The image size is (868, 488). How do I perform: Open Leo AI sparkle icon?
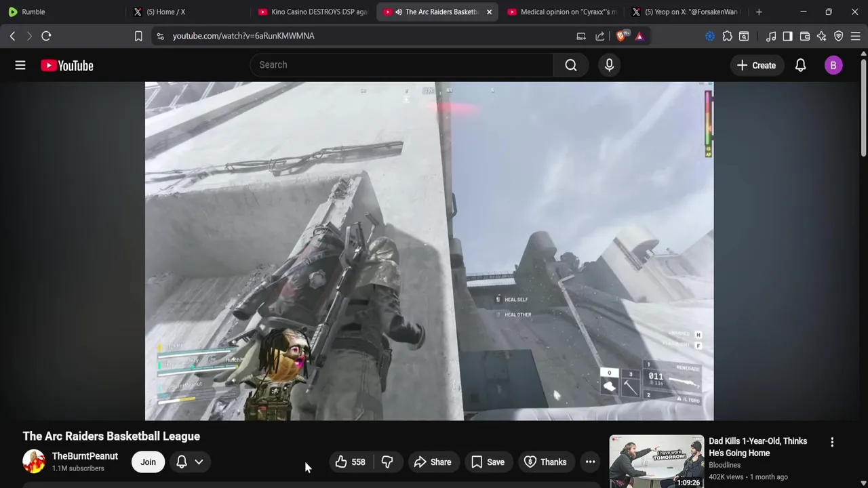822,36
